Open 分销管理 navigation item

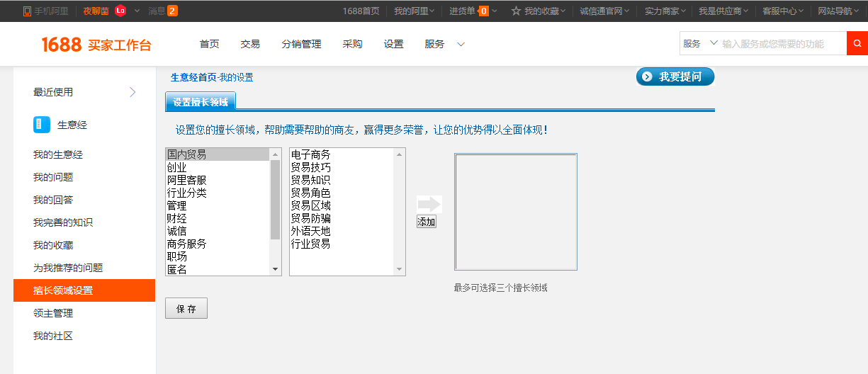301,44
